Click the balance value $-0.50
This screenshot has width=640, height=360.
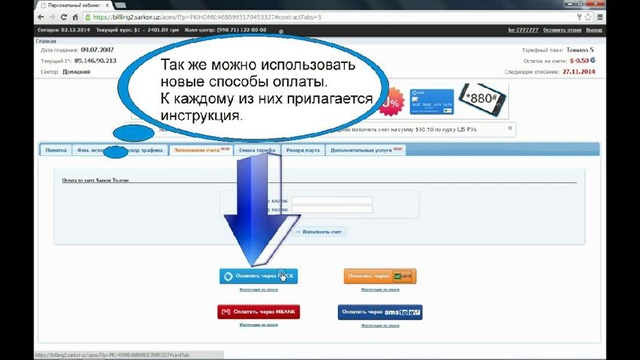coord(579,60)
